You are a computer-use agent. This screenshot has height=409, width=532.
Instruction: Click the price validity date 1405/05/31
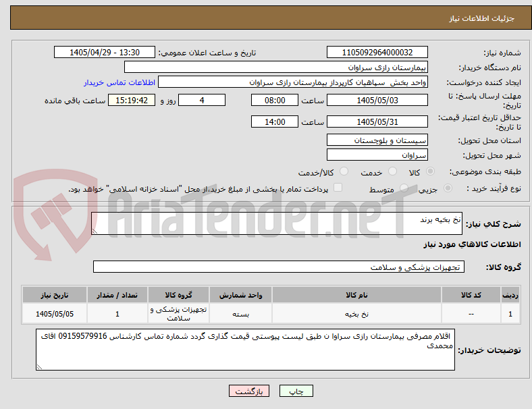point(377,121)
